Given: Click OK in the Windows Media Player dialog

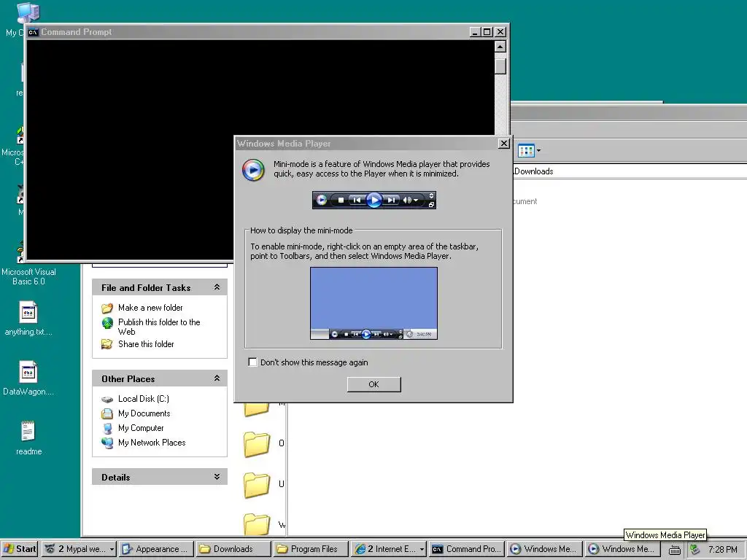Looking at the screenshot, I should tap(374, 384).
